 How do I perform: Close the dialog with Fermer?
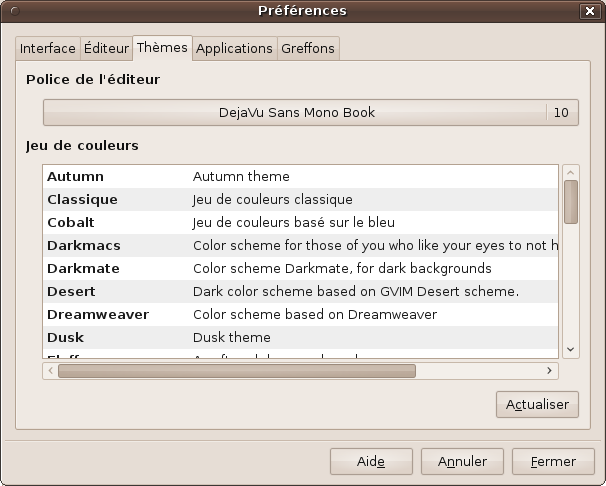tap(552, 461)
